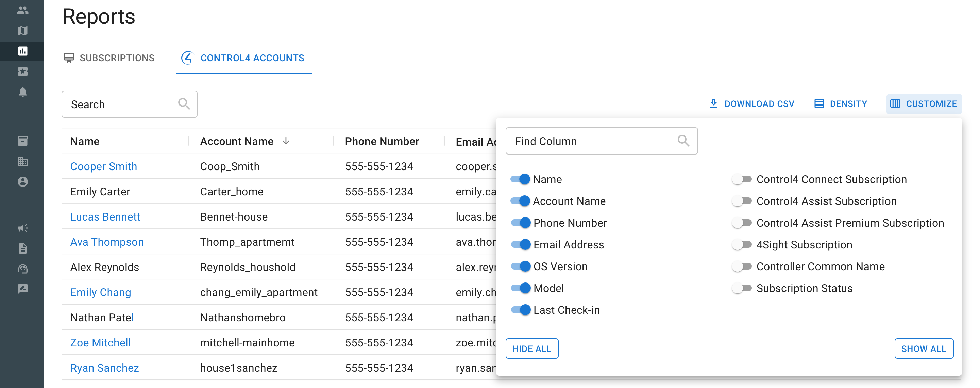Image resolution: width=980 pixels, height=388 pixels.
Task: Open Cooper Smith's account
Action: (x=103, y=166)
